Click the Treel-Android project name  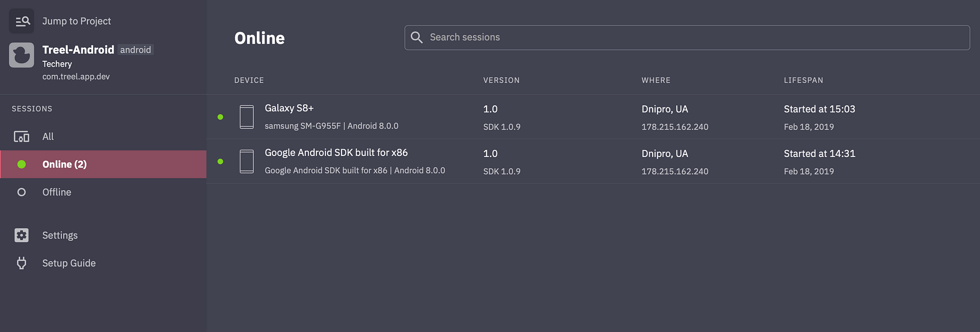78,50
